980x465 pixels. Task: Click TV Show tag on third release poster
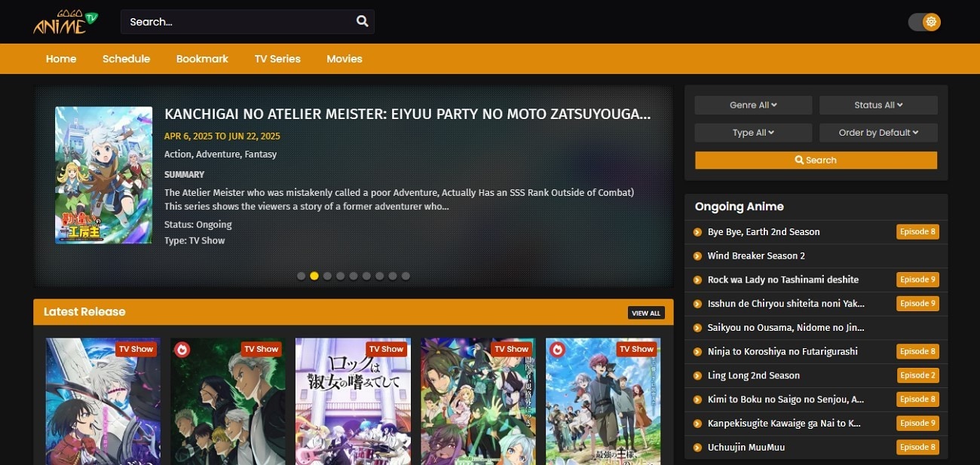click(x=386, y=349)
